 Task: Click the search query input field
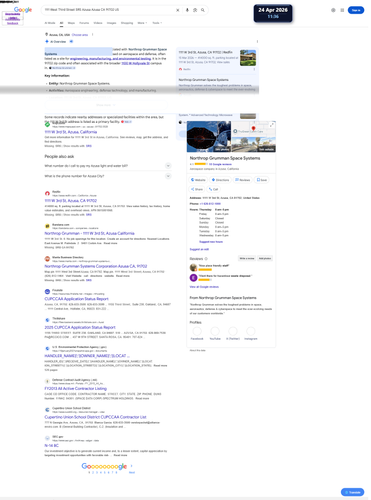tap(109, 10)
